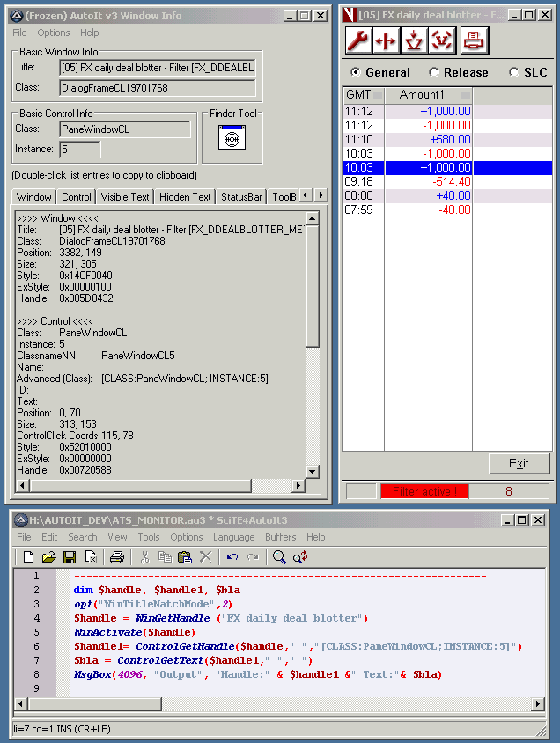Open Help menu in AutoIt Window Info
The image size is (560, 743).
pos(89,33)
